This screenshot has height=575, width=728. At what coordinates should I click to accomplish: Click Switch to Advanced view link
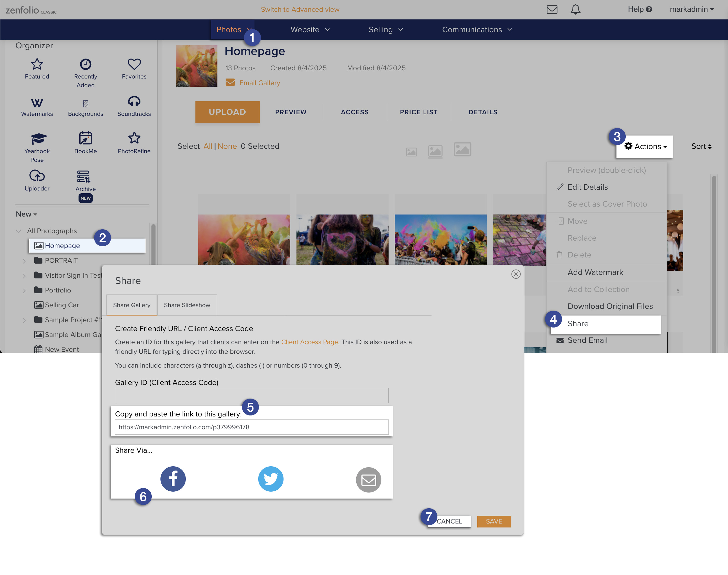pyautogui.click(x=300, y=9)
